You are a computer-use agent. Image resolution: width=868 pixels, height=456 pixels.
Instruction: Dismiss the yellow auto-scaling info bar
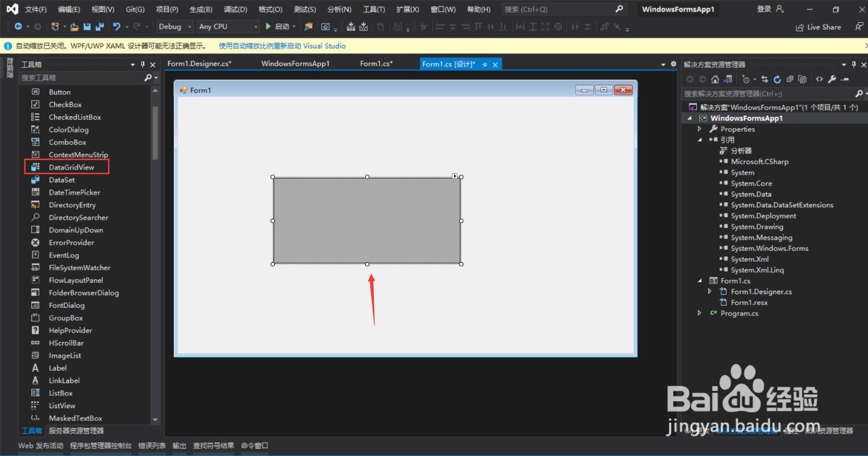866,46
